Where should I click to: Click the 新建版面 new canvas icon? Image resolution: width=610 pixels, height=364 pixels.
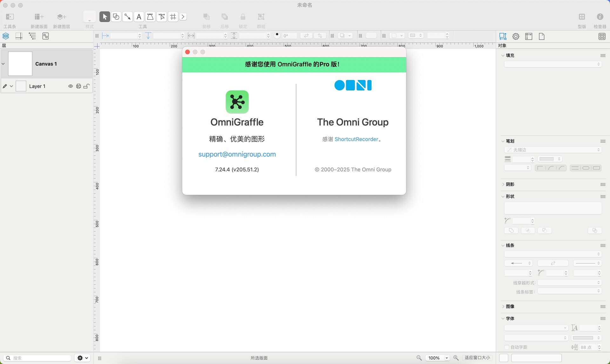(39, 17)
